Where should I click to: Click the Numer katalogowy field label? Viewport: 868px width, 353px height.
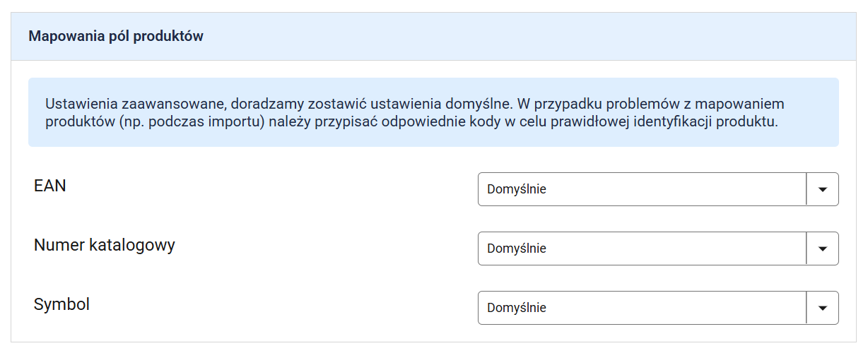105,246
